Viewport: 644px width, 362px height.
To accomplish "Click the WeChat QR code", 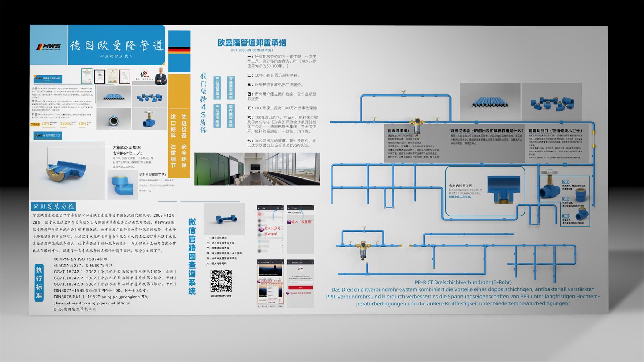I will 221,281.
